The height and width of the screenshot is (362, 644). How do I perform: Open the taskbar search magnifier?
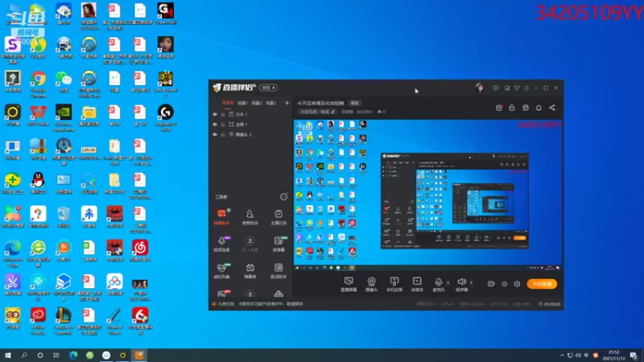[x=24, y=356]
